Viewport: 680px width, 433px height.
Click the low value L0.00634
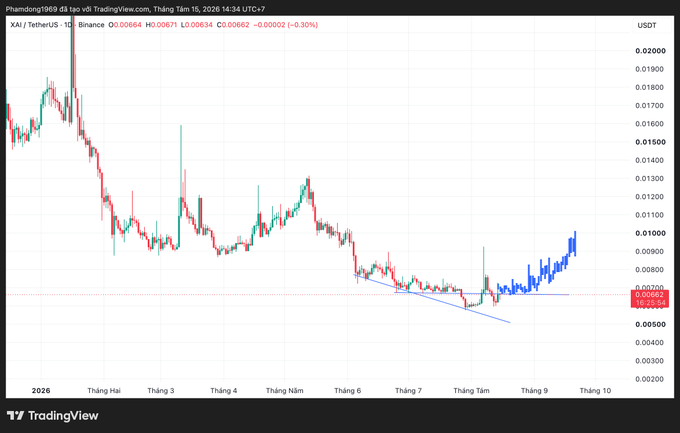[197, 25]
